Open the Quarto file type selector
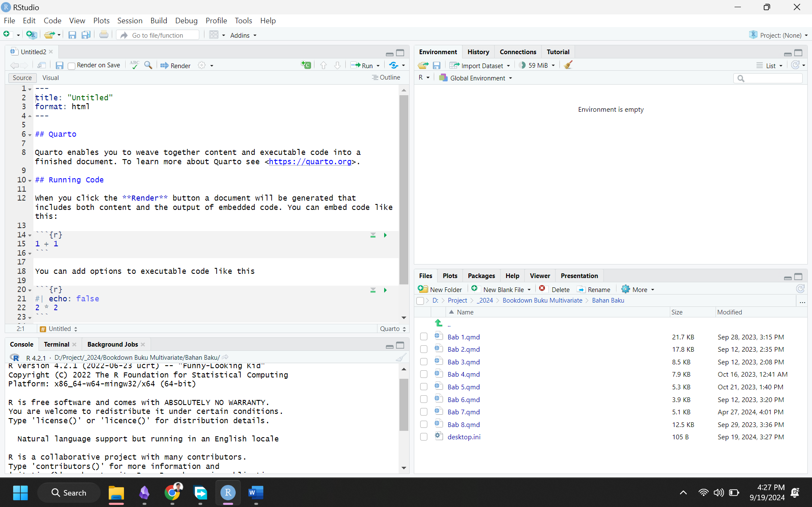 click(x=393, y=329)
